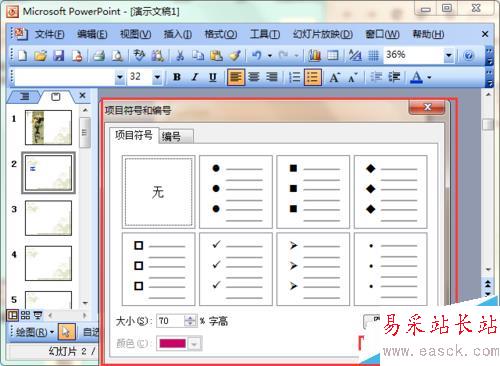Activate the Format Painter brush
The height and width of the screenshot is (366, 500).
coord(235,55)
